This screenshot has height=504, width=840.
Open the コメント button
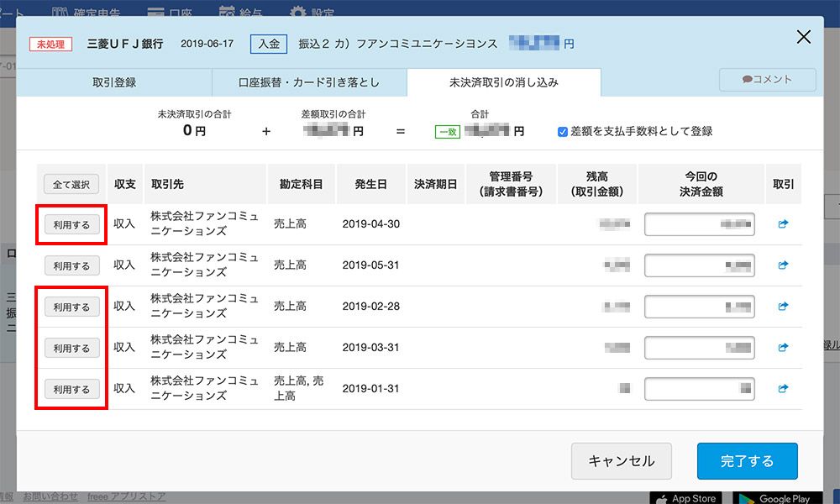(767, 79)
